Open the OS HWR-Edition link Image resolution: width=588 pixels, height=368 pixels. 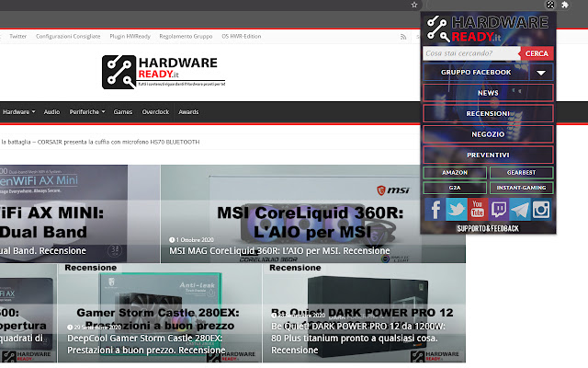coord(242,37)
